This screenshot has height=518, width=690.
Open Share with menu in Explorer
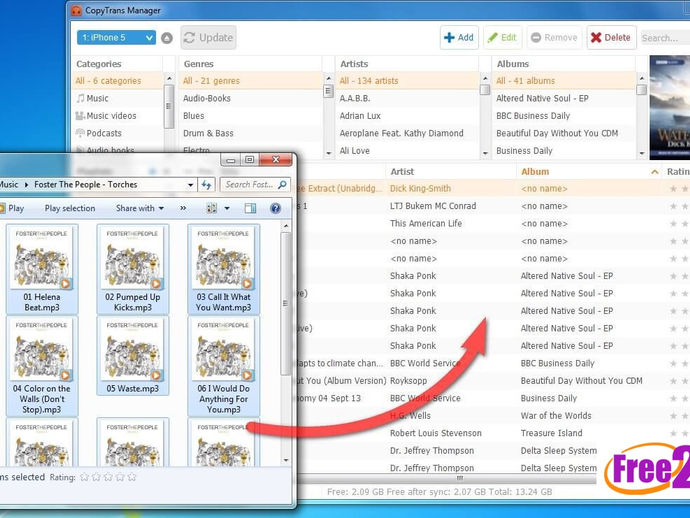pos(139,208)
